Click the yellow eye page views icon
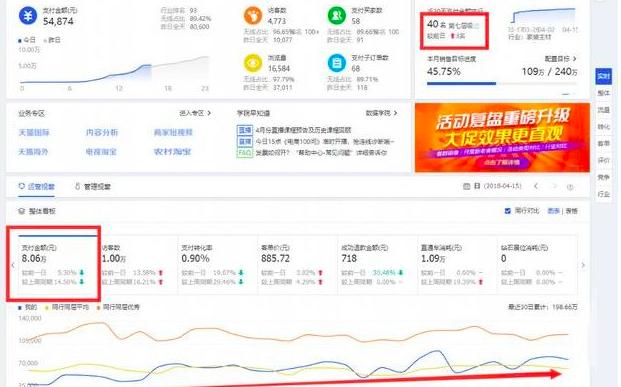This screenshot has width=621, height=387. [253, 63]
